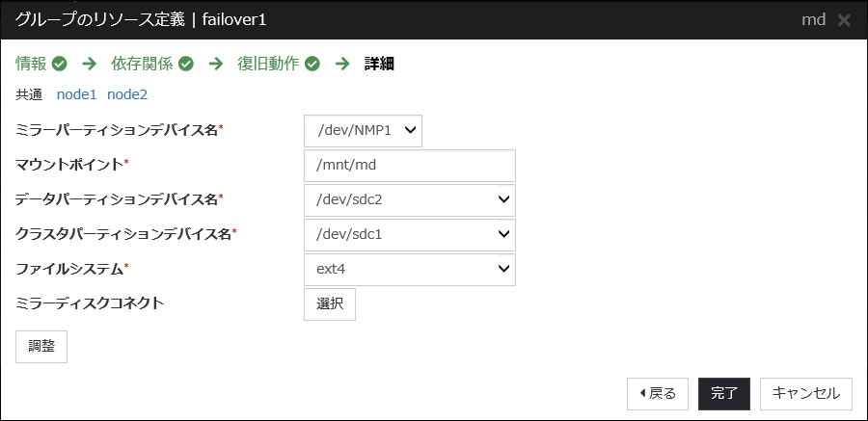Viewport: 868px width, 421px height.
Task: Select the 共通 tab
Action: [x=29, y=94]
